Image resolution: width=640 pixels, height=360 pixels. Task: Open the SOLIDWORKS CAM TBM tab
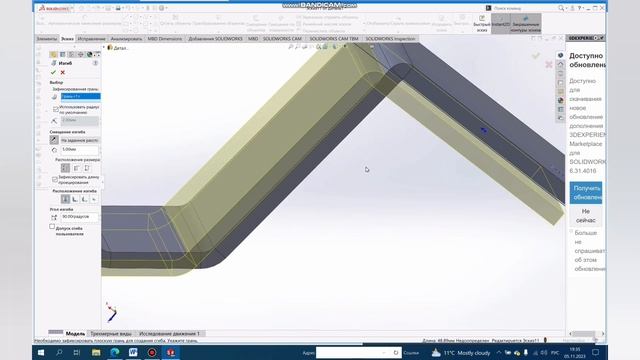pyautogui.click(x=333, y=39)
